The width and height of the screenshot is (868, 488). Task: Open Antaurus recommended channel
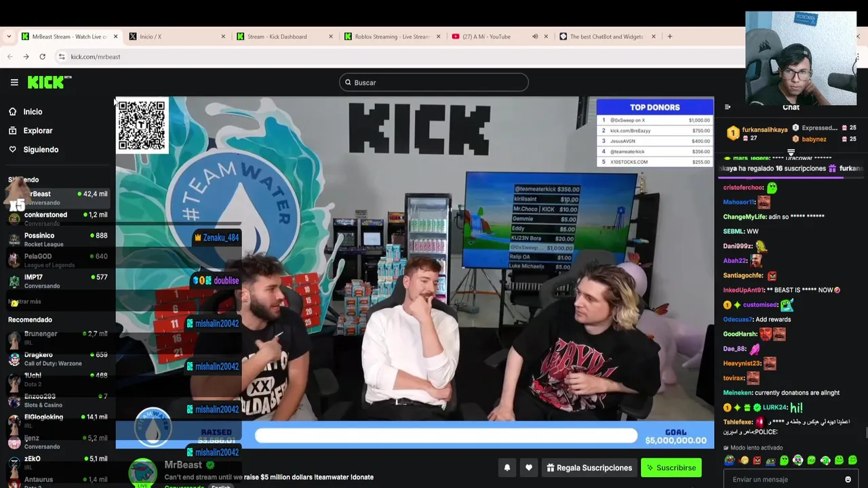(58, 482)
